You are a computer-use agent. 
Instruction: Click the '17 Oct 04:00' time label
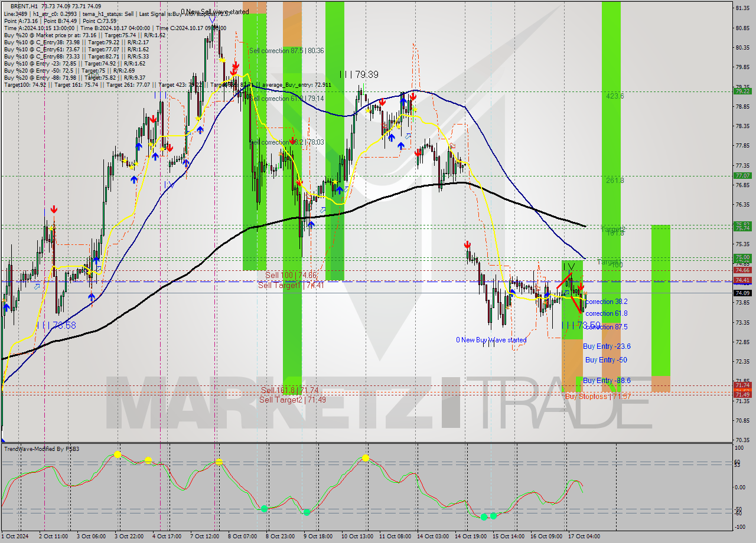pos(583,536)
